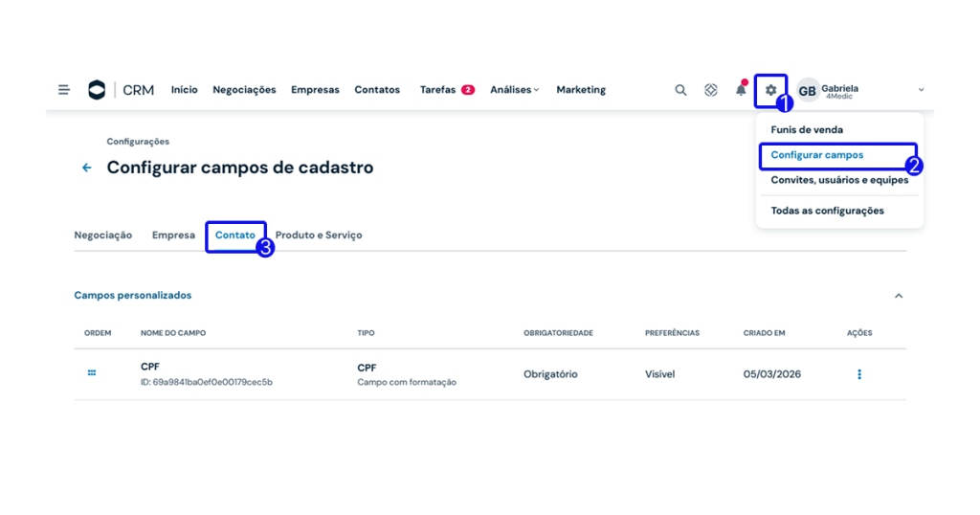Image resolution: width=980 pixels, height=515 pixels.
Task: Click Todas as configurações link
Action: [x=827, y=211]
